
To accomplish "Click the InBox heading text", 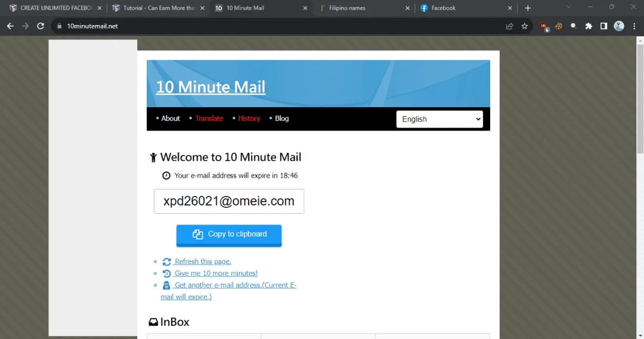I will (175, 322).
